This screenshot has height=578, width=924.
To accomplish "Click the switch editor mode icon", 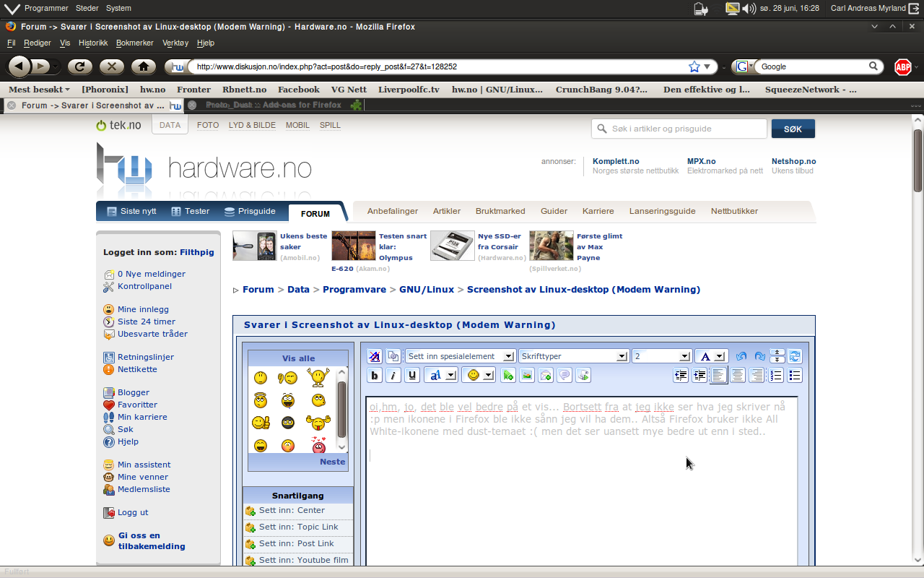I will [x=795, y=356].
